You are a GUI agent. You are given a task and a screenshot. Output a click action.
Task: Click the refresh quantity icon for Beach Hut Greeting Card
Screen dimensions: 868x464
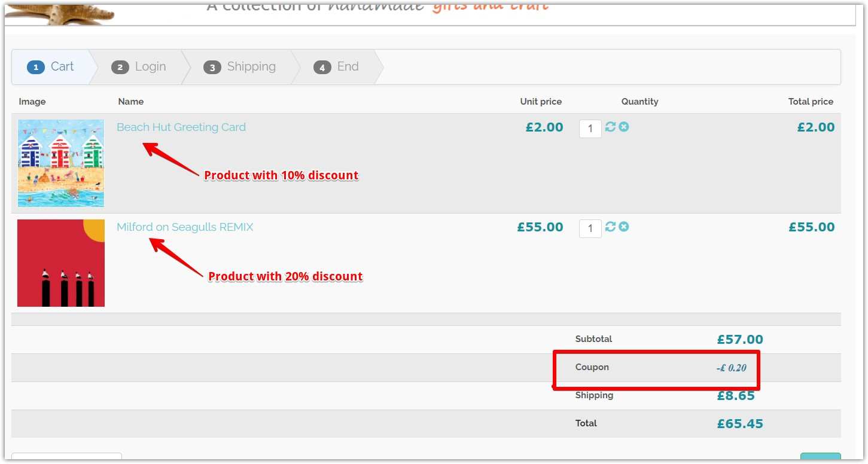pyautogui.click(x=610, y=127)
